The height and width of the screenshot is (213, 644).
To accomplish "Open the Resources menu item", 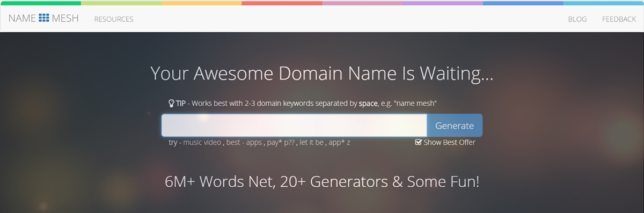I will (x=114, y=19).
